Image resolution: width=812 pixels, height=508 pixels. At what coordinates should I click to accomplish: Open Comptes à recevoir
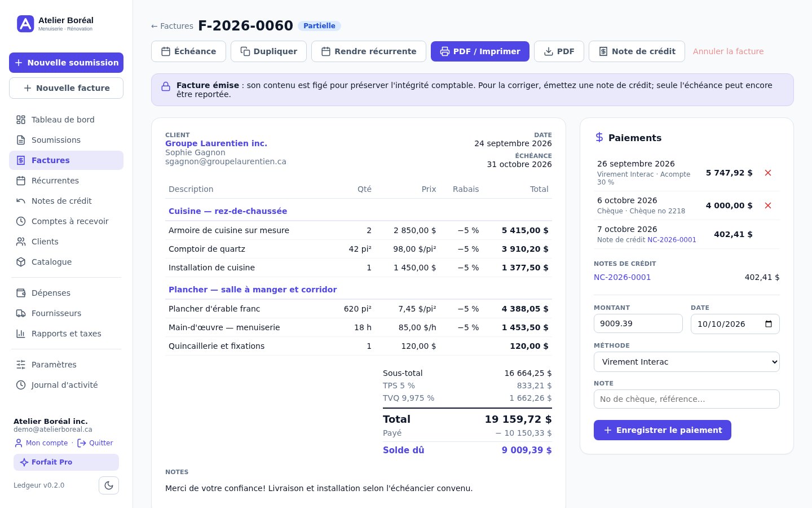[66, 221]
